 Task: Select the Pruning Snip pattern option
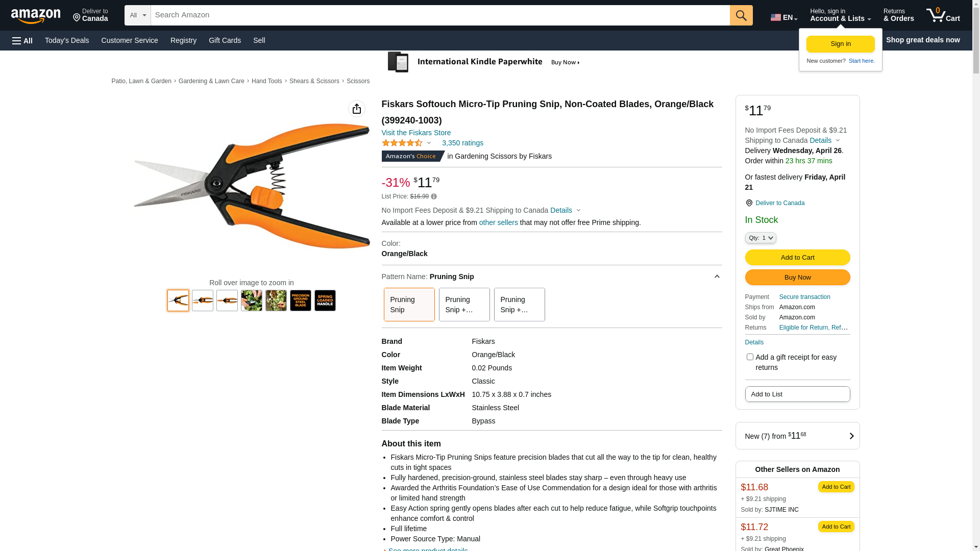coord(409,305)
